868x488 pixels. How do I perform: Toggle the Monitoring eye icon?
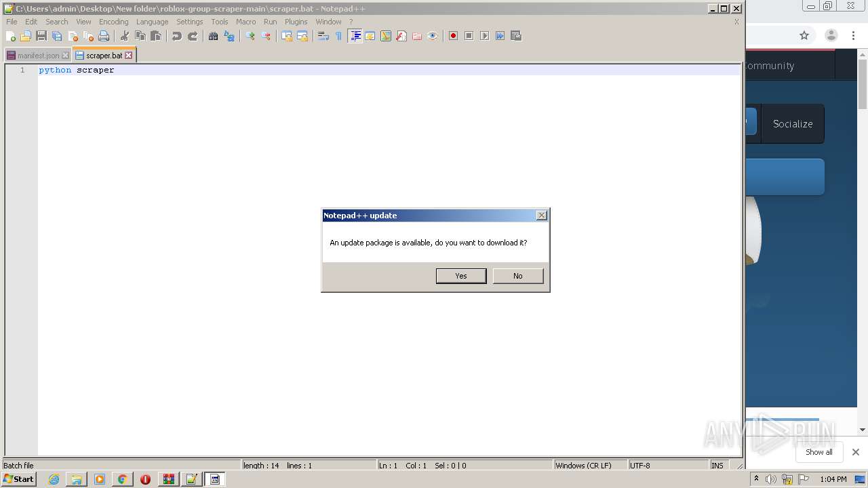[x=433, y=36]
